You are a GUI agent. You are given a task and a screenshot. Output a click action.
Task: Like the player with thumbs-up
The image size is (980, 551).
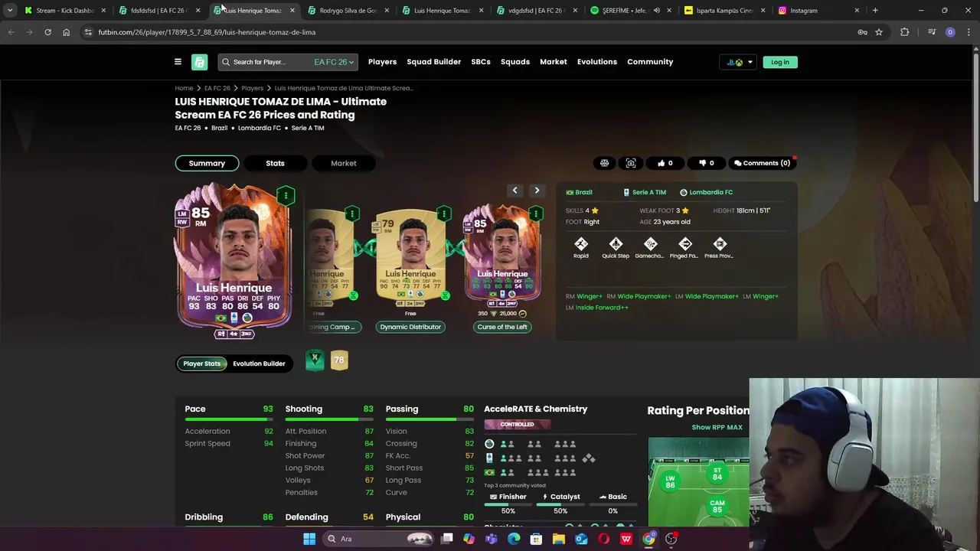point(665,163)
